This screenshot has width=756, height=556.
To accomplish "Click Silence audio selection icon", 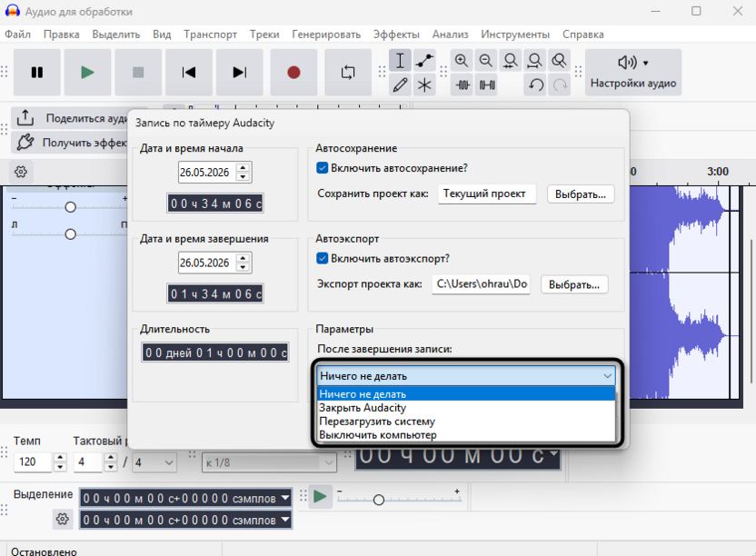I will pos(486,85).
